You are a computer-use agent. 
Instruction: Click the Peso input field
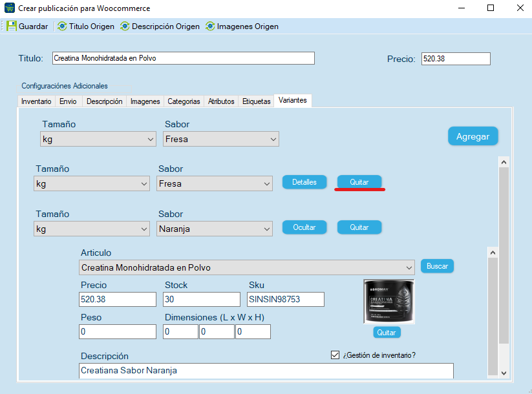click(118, 331)
